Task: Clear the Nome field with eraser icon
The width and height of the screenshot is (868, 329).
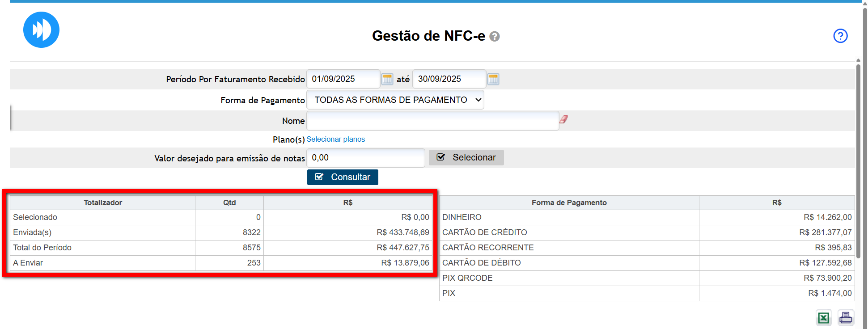Action: point(563,119)
